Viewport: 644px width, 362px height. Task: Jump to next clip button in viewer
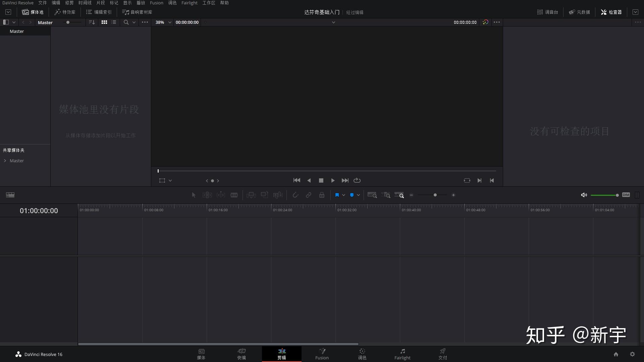coord(479,180)
